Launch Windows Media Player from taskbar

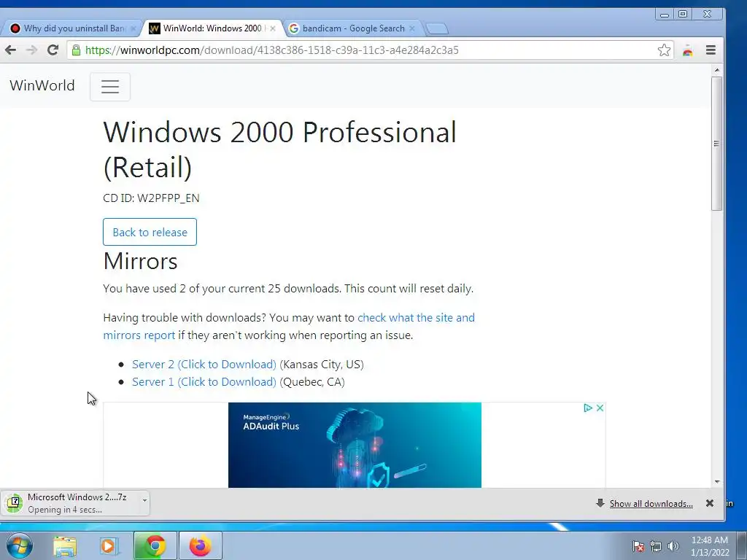[x=109, y=545]
